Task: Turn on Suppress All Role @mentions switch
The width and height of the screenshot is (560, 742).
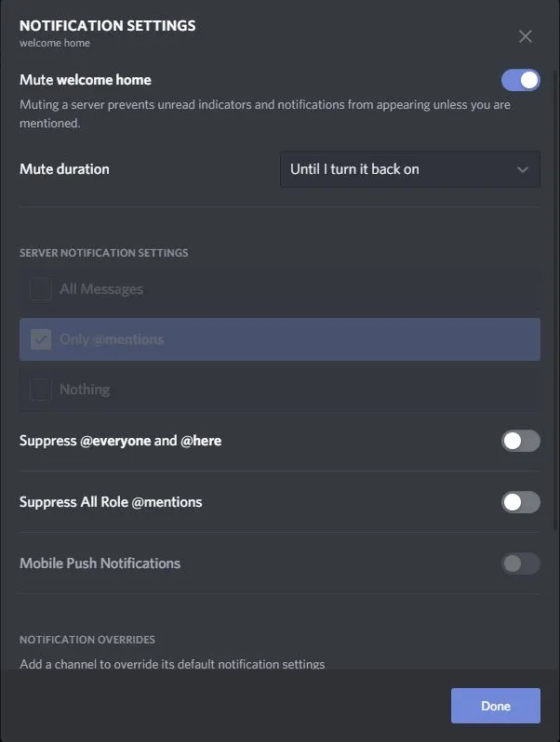Action: click(x=520, y=502)
